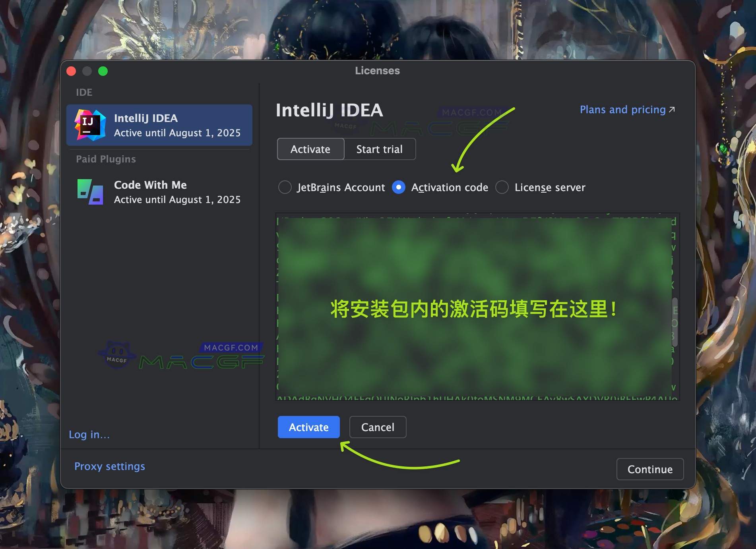Open Proxy settings

109,466
